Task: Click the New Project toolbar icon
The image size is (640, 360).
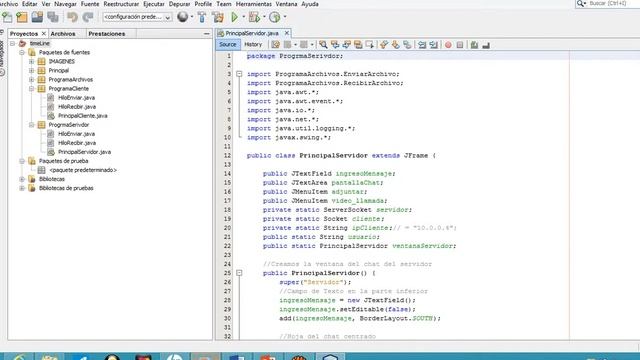Action: pyautogui.click(x=22, y=17)
